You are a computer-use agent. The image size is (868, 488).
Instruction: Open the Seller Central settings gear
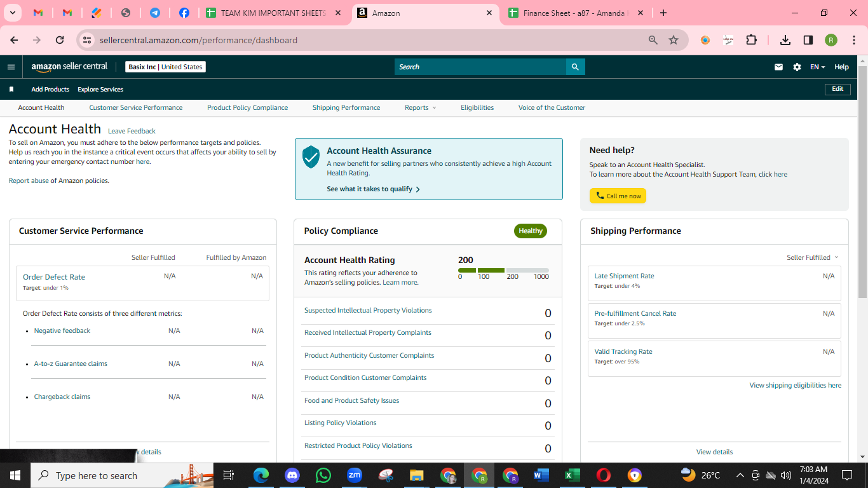(797, 67)
